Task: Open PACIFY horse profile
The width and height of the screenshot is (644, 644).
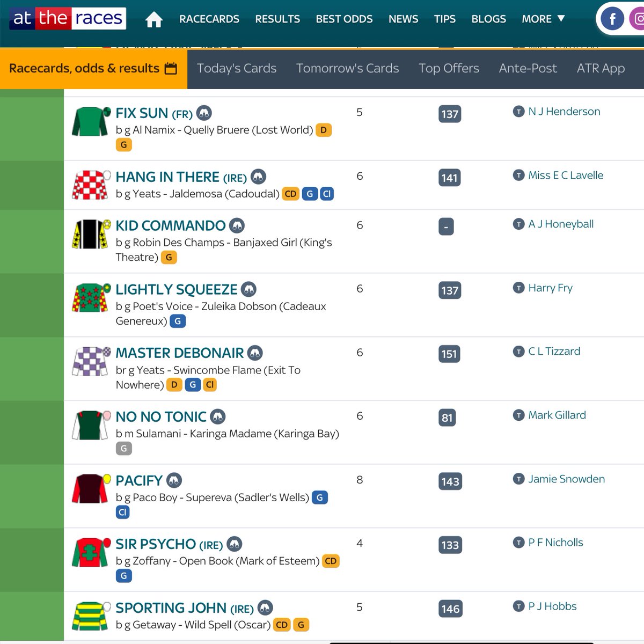Action: coord(139,480)
